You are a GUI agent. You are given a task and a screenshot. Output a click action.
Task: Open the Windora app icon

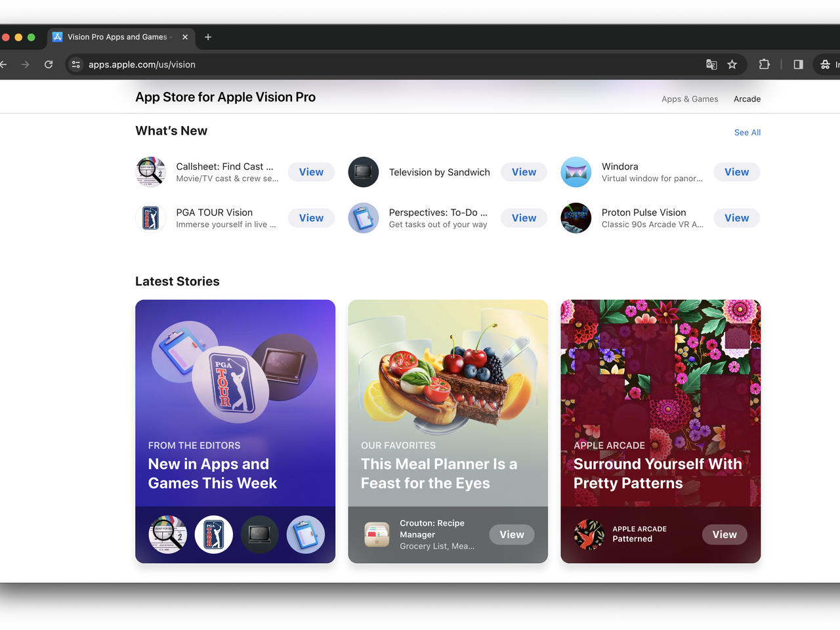point(576,172)
